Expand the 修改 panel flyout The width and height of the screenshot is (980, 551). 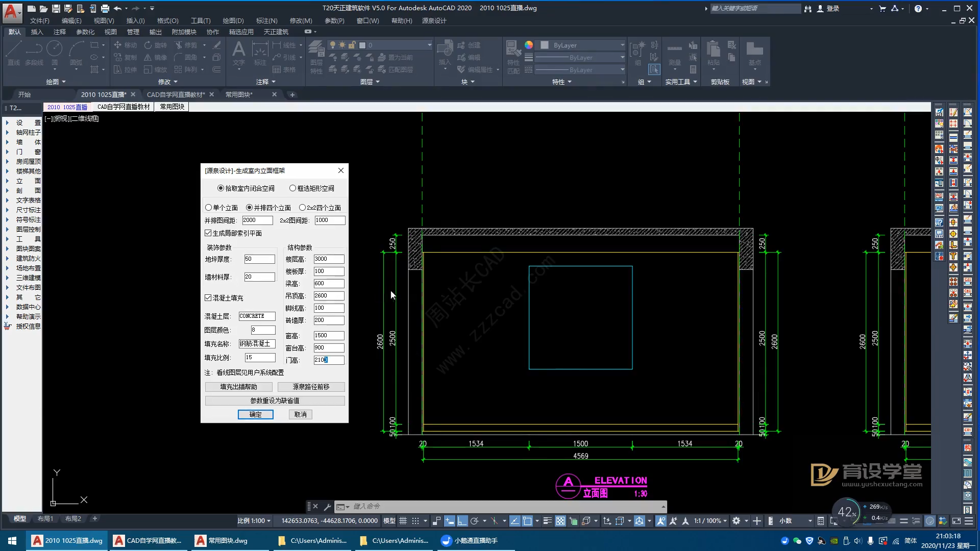click(x=168, y=82)
